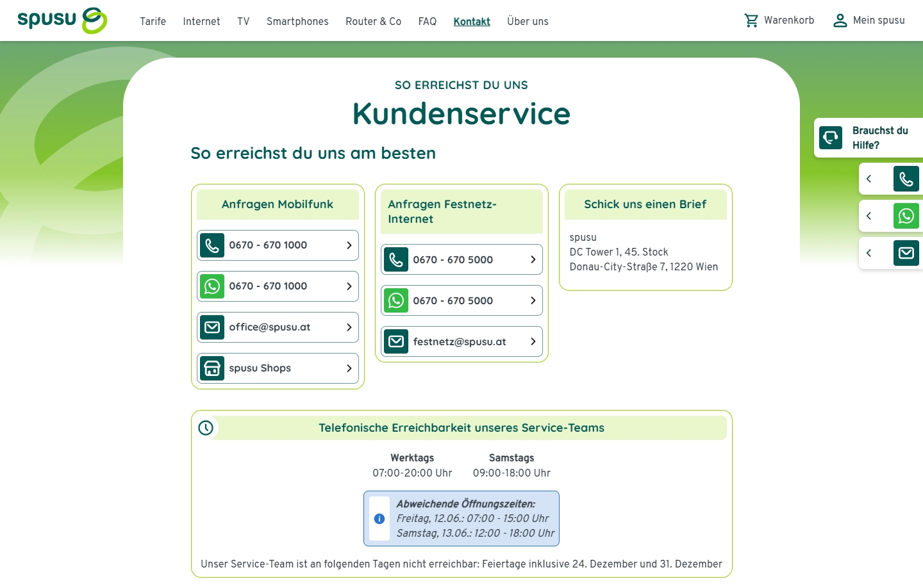Click the DC Tower 1, 45. Stock line

coord(619,252)
